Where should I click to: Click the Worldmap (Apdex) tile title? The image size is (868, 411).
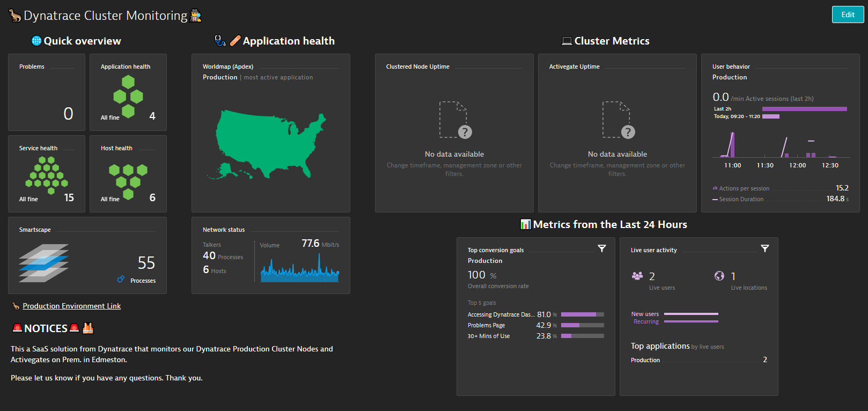228,67
